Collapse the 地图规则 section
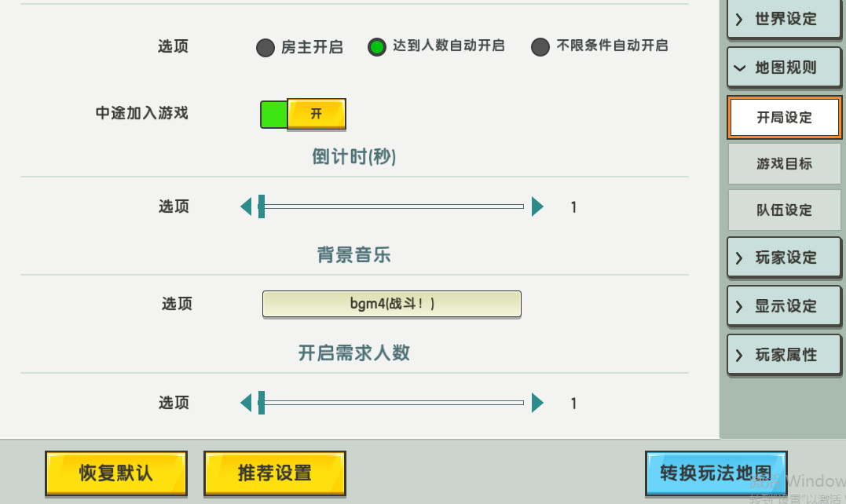The image size is (846, 504). 784,68
